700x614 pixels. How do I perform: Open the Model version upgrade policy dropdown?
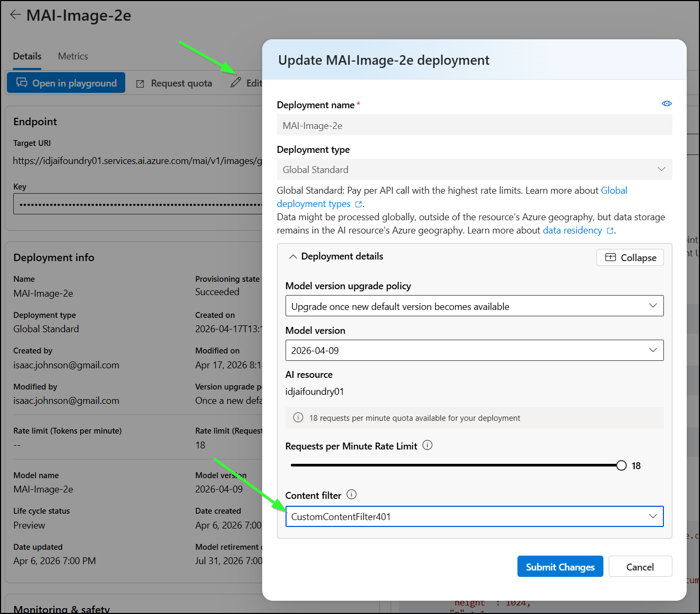coord(474,306)
